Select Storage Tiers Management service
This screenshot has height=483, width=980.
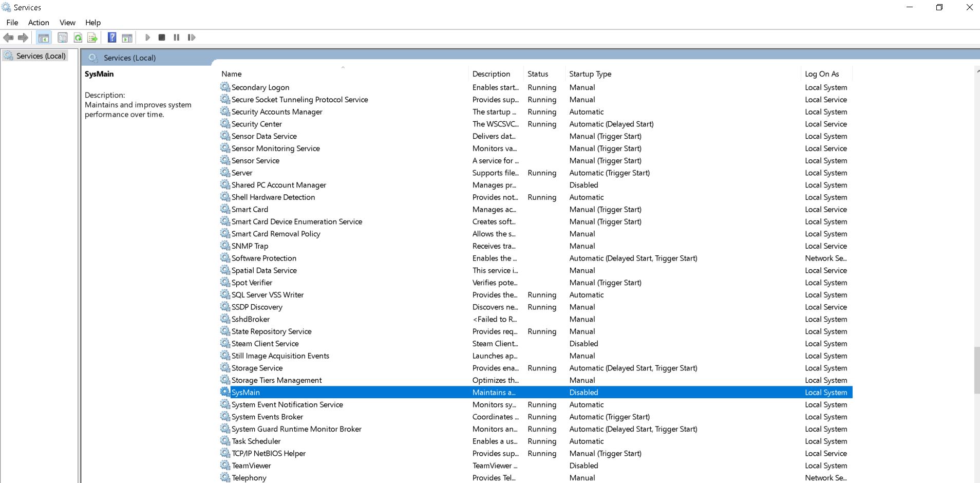[x=536, y=380]
